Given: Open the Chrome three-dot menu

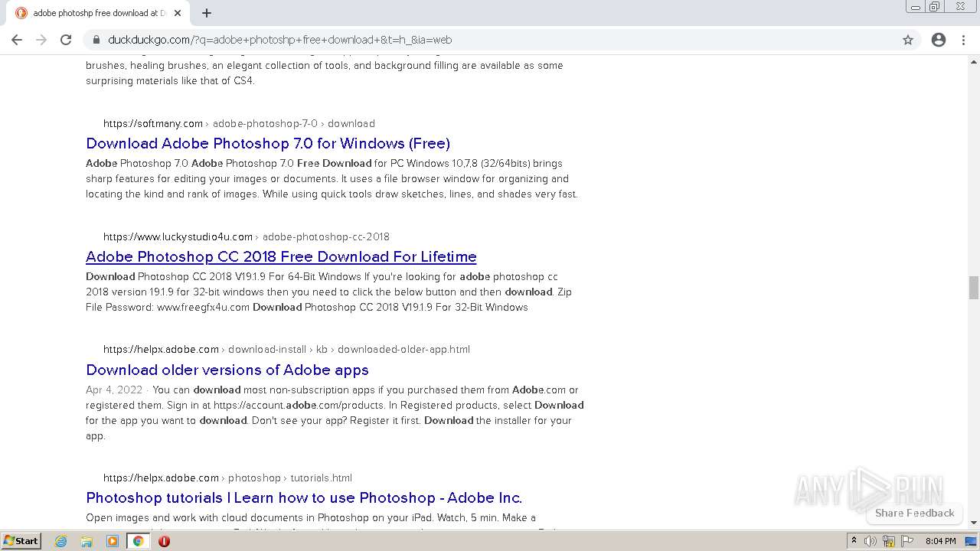Looking at the screenshot, I should pyautogui.click(x=963, y=40).
